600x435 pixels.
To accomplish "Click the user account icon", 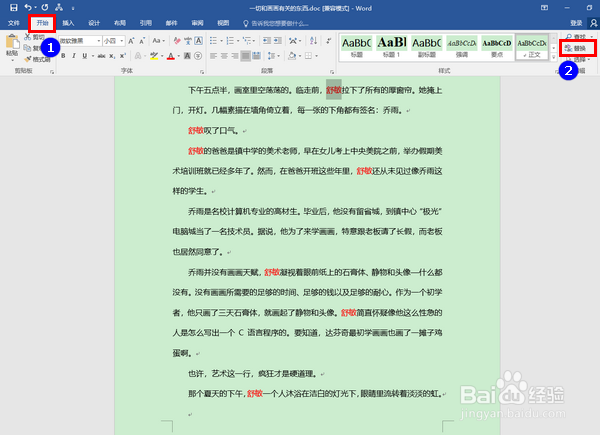I will click(x=593, y=23).
